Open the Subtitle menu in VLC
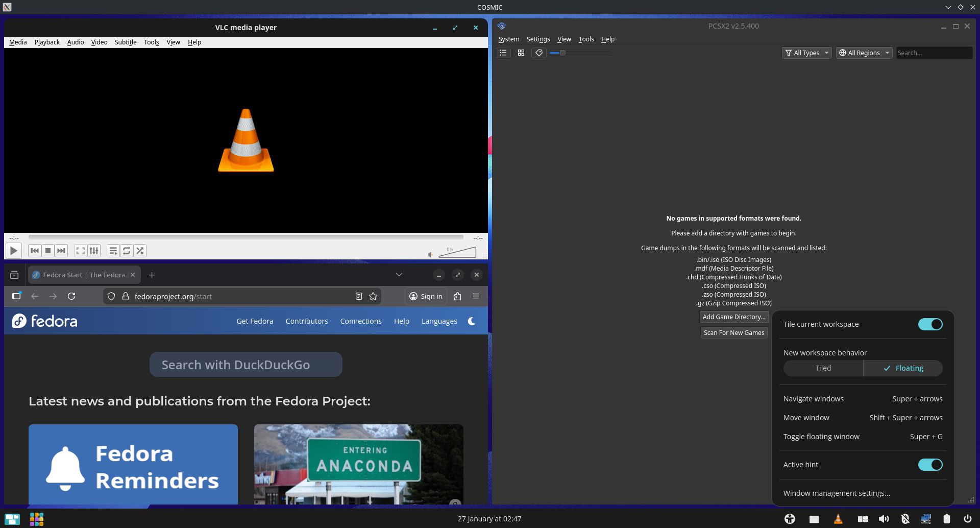 (x=126, y=42)
